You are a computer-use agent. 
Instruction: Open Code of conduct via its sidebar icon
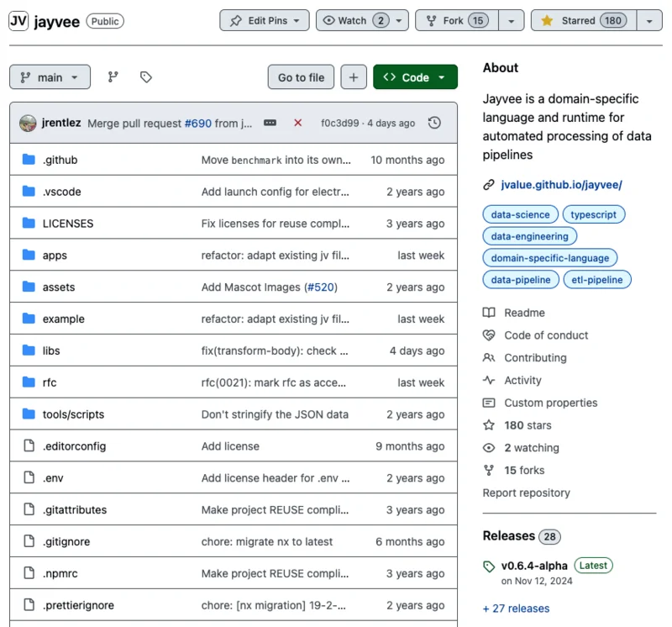tap(490, 335)
